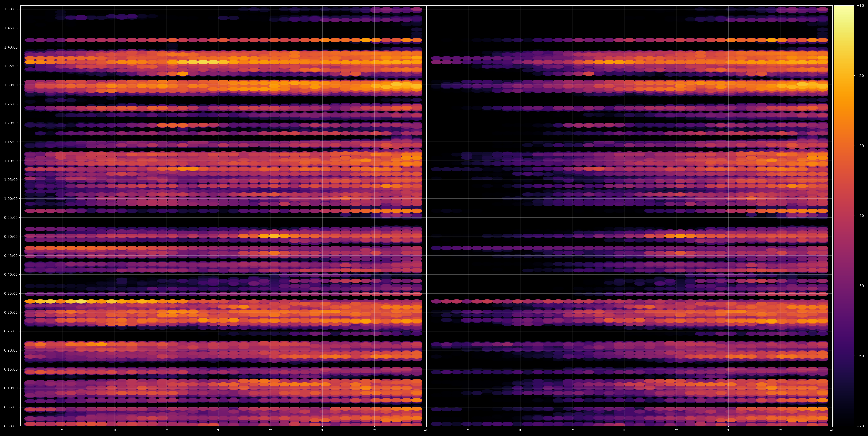Select x-axis label 10 under the left plot

click(x=114, y=430)
